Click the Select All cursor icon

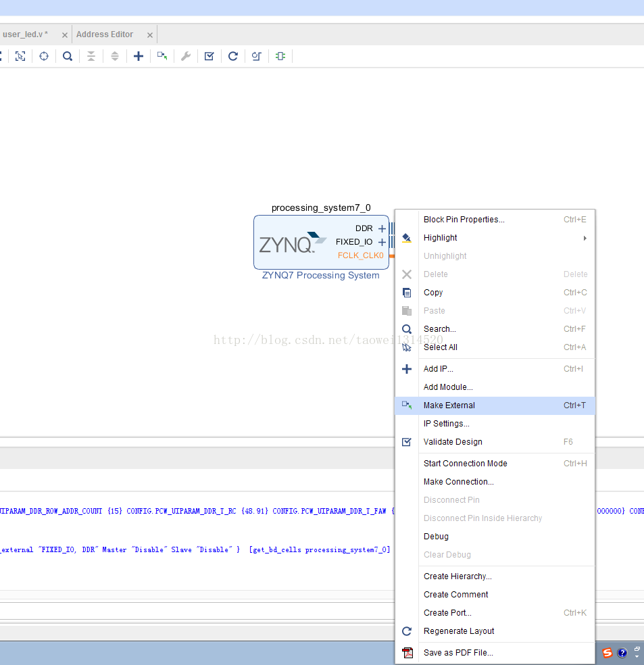407,347
